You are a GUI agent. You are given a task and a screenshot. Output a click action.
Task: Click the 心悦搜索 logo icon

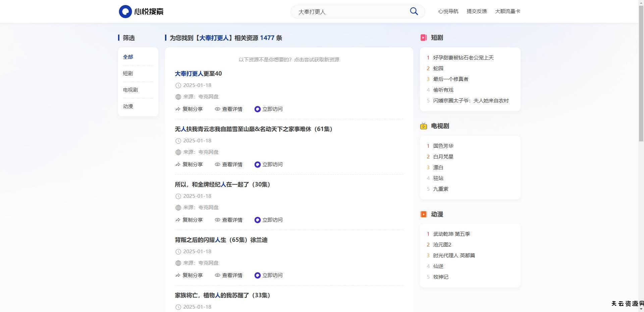tap(125, 11)
